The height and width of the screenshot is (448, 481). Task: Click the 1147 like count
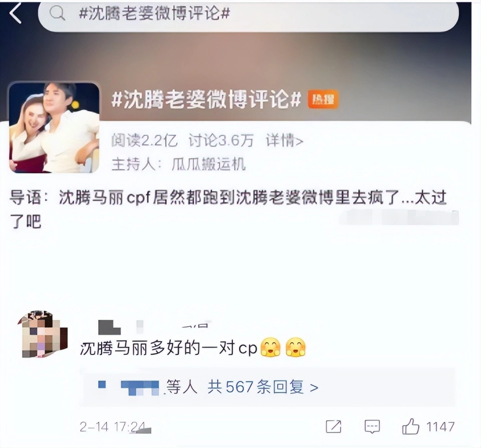(x=440, y=427)
